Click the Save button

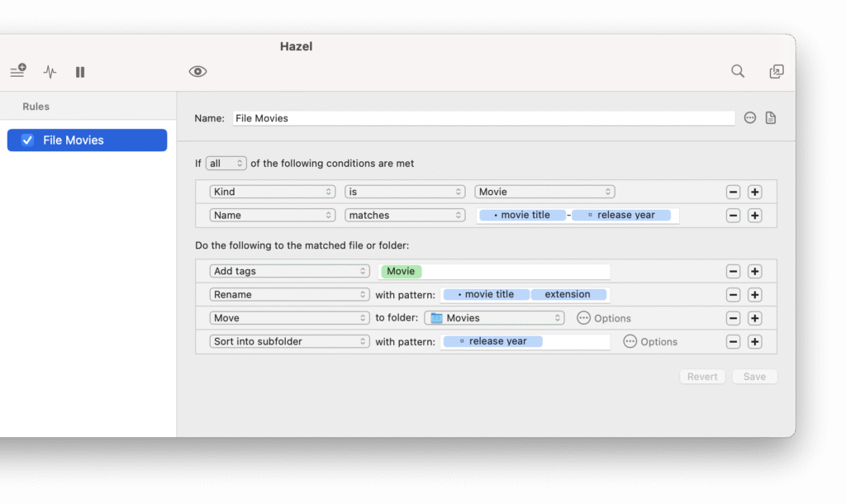753,376
